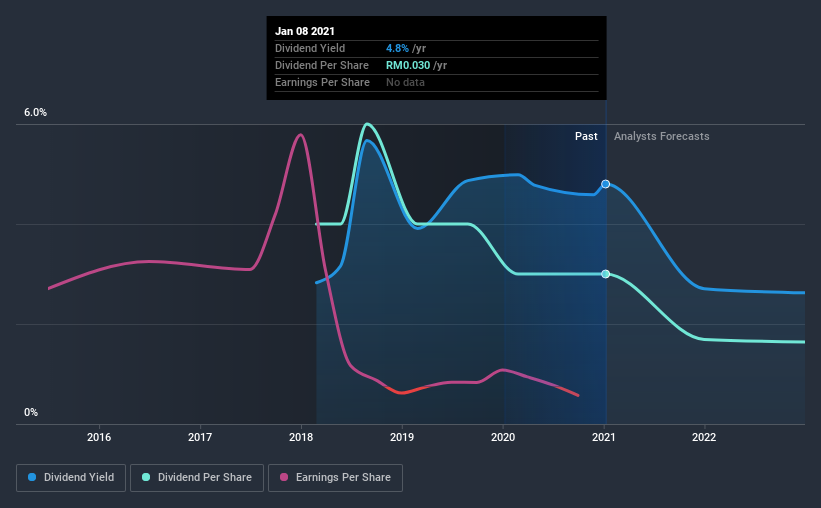Click the 2019 x-axis label
This screenshot has height=508, width=821.
pos(402,437)
